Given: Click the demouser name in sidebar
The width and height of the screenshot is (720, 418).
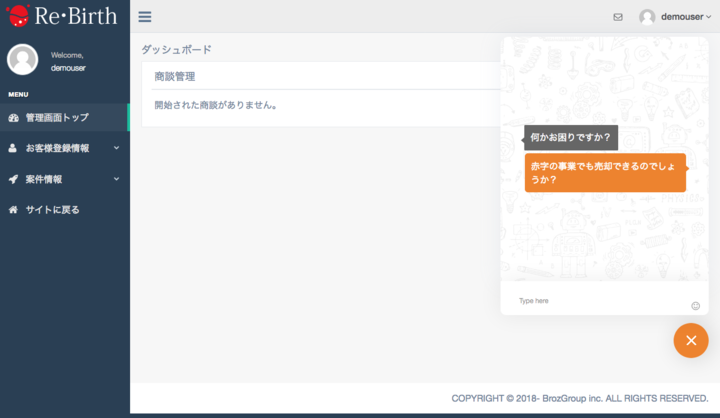Looking at the screenshot, I should [68, 68].
